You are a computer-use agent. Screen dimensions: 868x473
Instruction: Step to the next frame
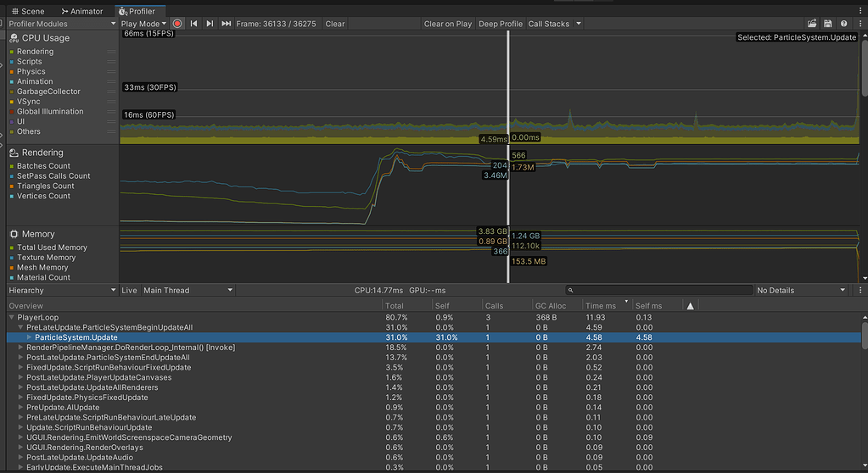click(x=210, y=24)
